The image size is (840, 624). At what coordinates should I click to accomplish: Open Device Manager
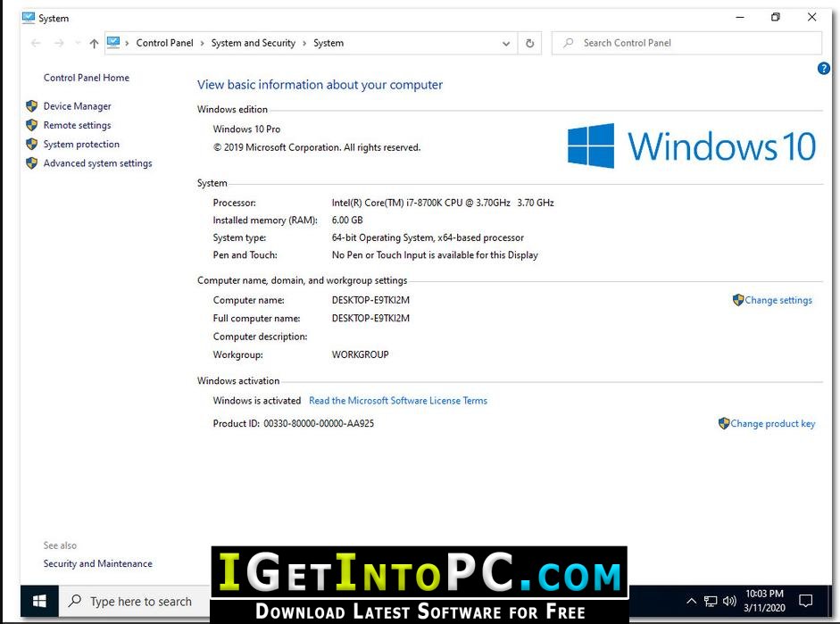(77, 106)
